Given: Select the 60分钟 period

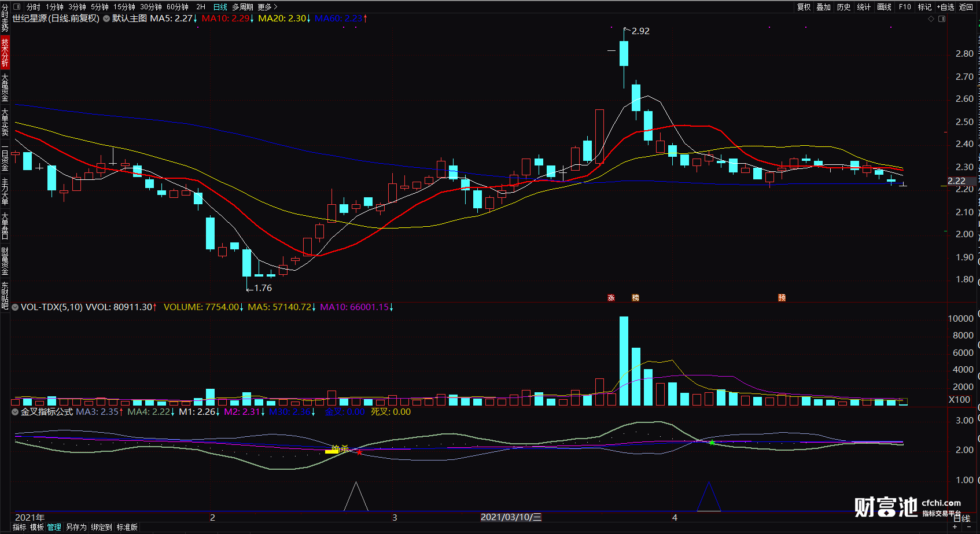Looking at the screenshot, I should [177, 7].
